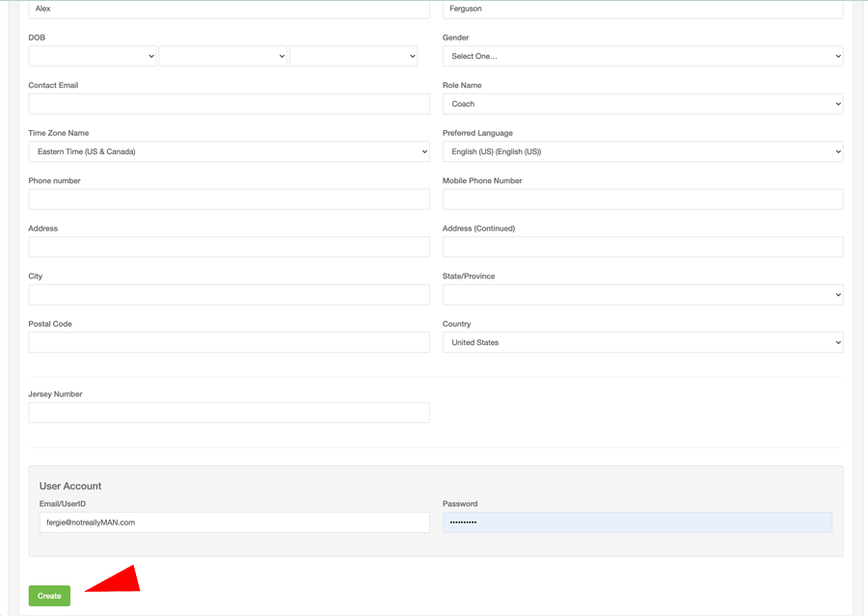Click the Address input box
The image size is (868, 616).
click(229, 247)
